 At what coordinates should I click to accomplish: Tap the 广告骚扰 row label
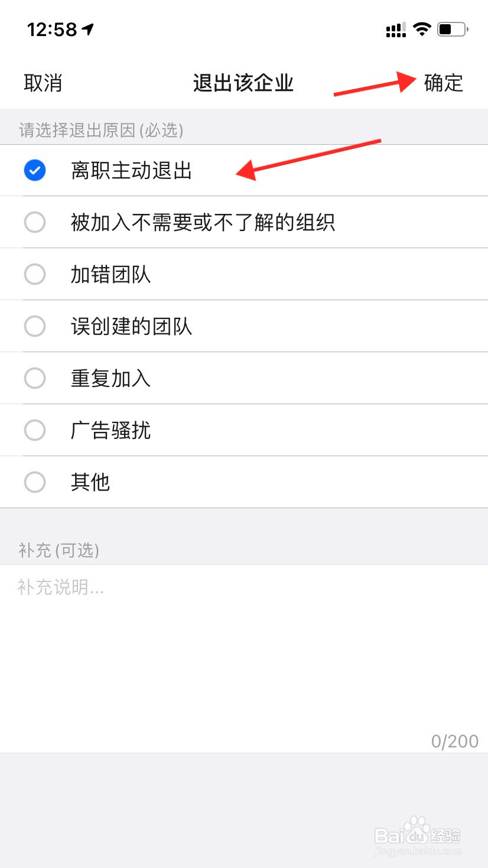pos(111,430)
